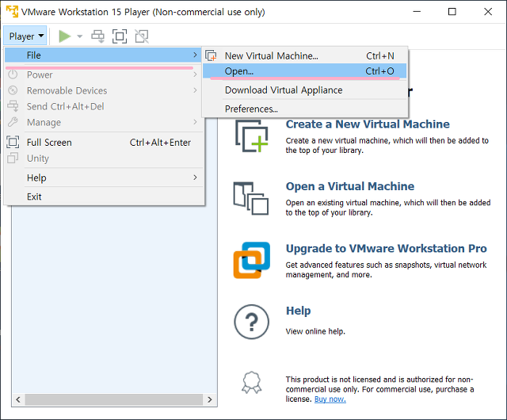Click the library scrollbar right arrow
The height and width of the screenshot is (420, 507).
pos(210,399)
